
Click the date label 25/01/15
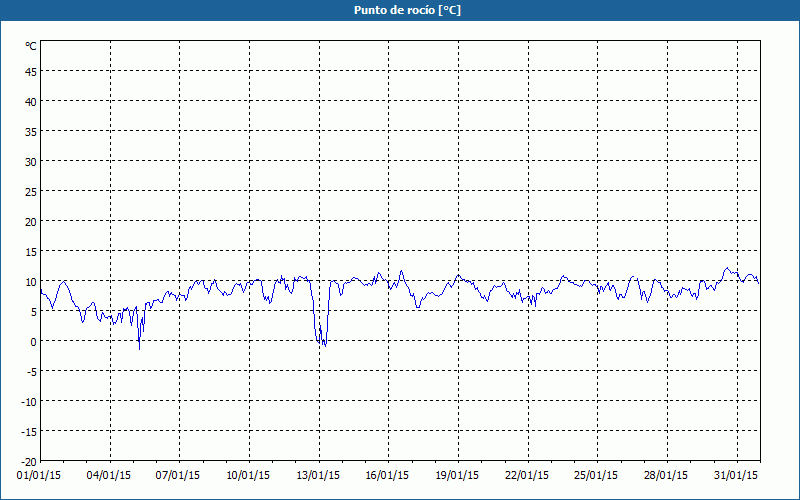(596, 476)
